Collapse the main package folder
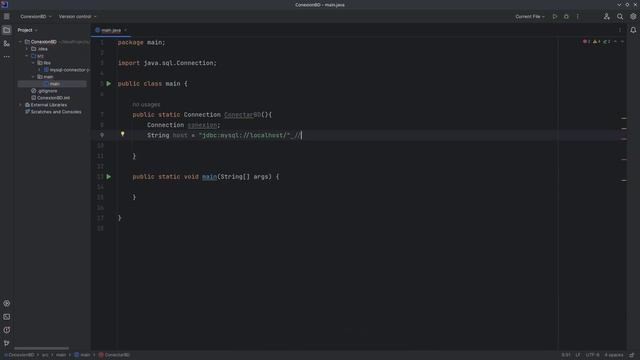 pyautogui.click(x=33, y=77)
